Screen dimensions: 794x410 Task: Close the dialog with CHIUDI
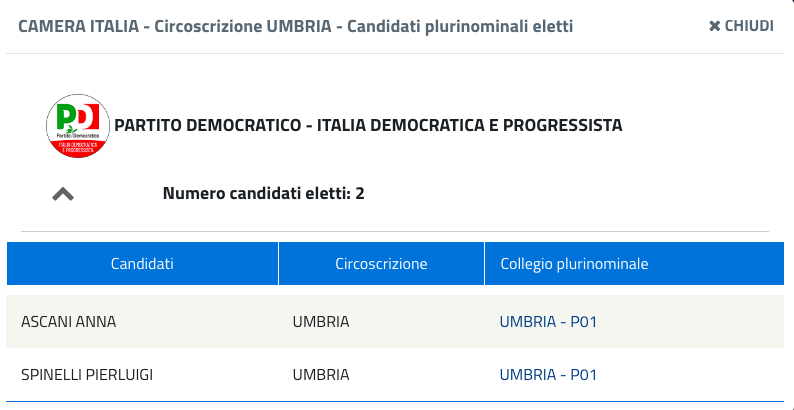[x=749, y=26]
